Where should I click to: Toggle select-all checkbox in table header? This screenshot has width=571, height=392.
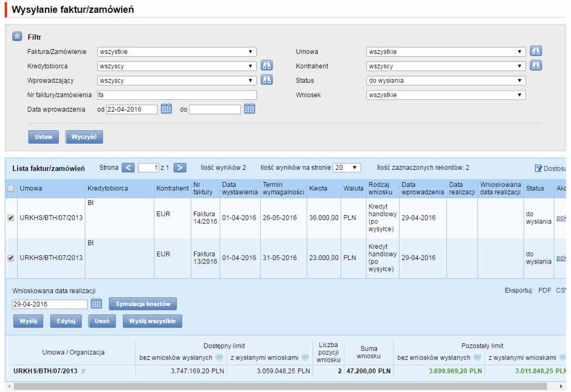11,189
